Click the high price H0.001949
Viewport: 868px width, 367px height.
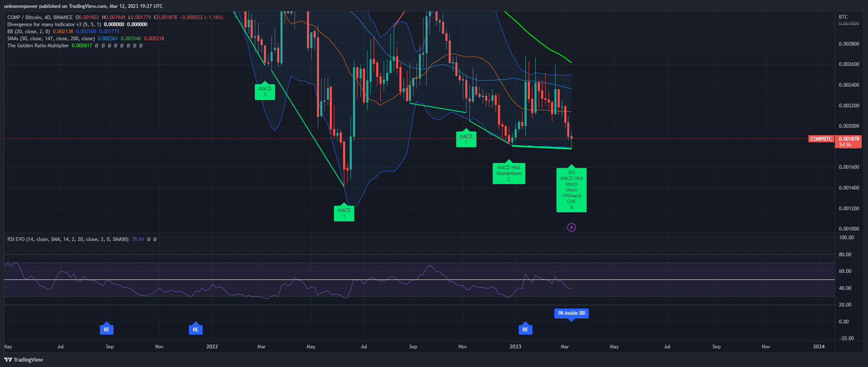pyautogui.click(x=114, y=17)
